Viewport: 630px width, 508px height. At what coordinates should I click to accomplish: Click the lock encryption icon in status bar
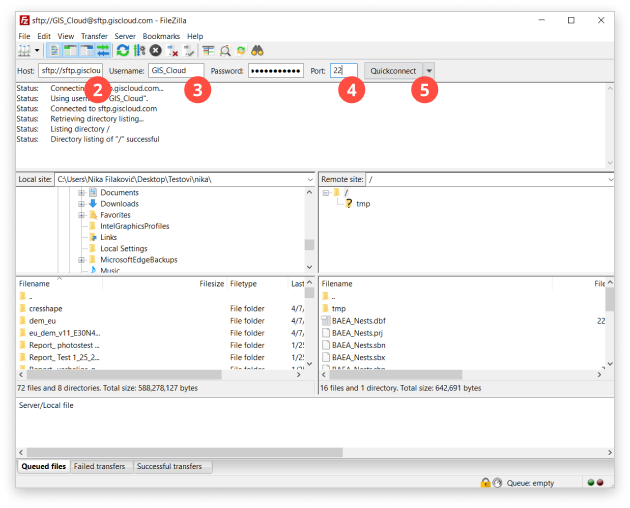tap(485, 483)
